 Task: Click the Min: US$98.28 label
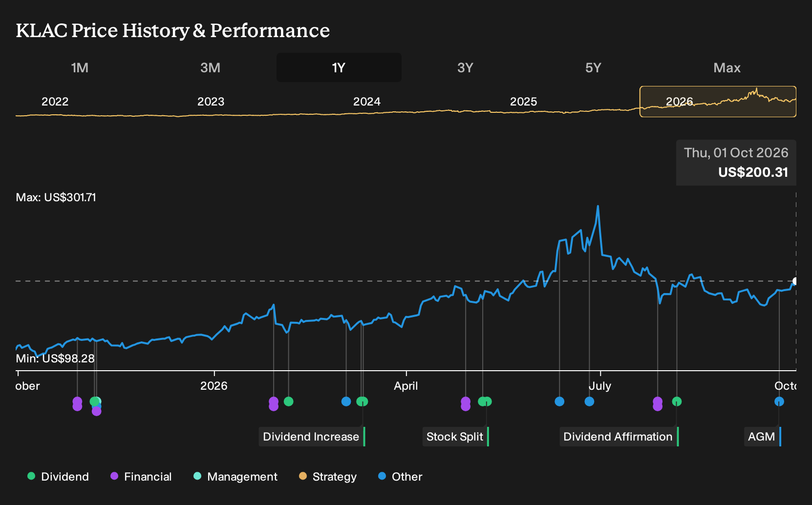click(x=55, y=358)
